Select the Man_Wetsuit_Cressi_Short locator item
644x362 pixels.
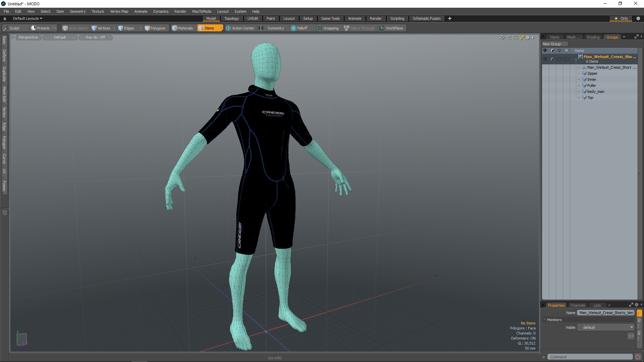click(611, 67)
